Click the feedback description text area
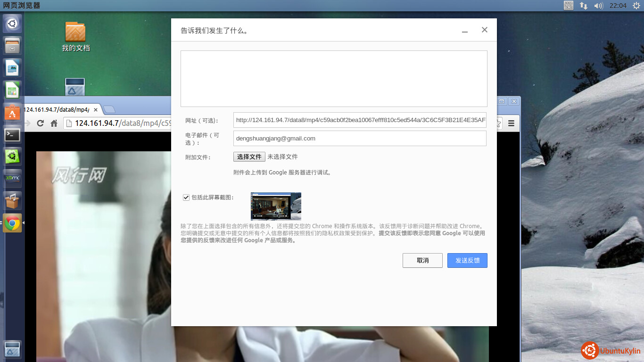 click(x=334, y=79)
